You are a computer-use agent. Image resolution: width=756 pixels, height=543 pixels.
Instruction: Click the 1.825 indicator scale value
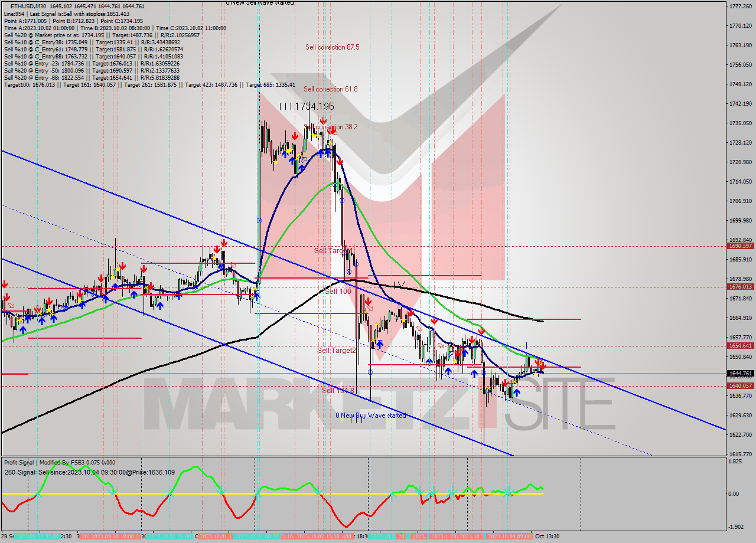point(736,461)
